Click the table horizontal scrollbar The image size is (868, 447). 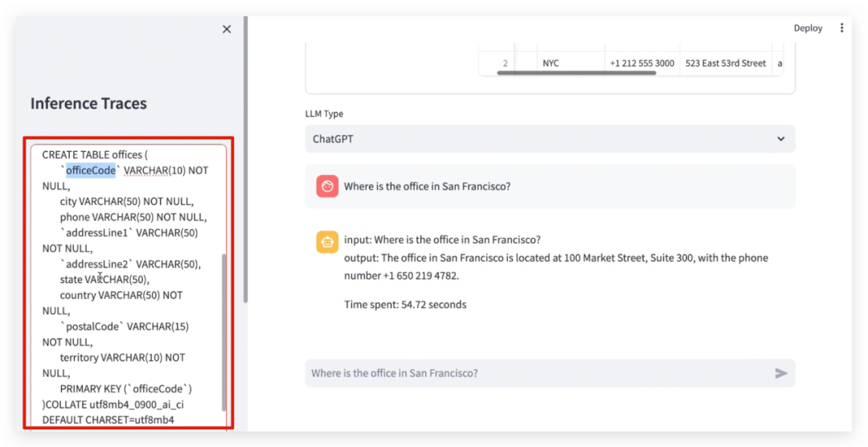[x=576, y=72]
